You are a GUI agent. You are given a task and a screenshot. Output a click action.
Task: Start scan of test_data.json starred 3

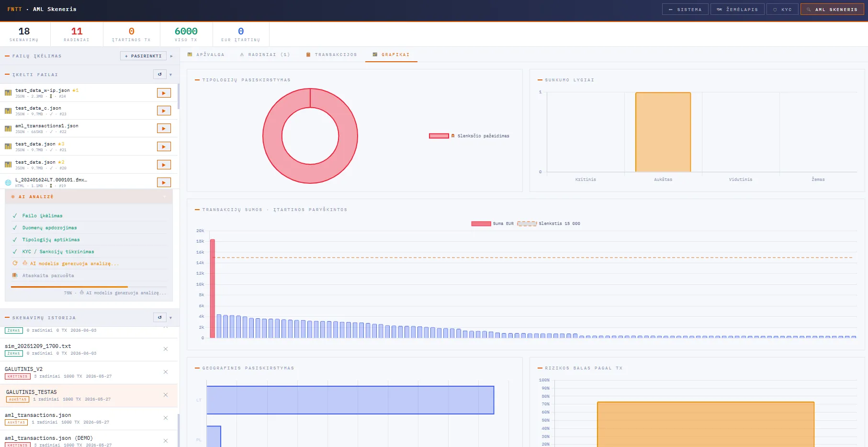point(164,146)
